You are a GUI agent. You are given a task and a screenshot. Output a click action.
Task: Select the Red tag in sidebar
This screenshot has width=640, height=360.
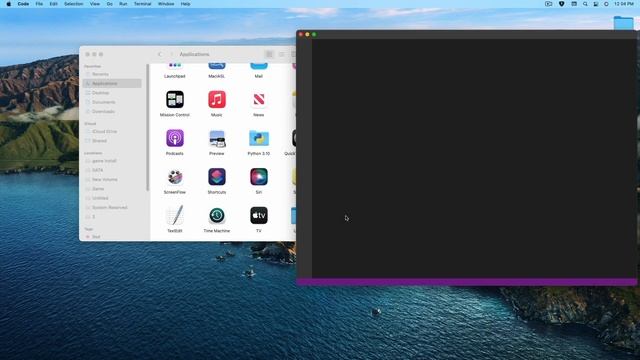tap(112, 237)
